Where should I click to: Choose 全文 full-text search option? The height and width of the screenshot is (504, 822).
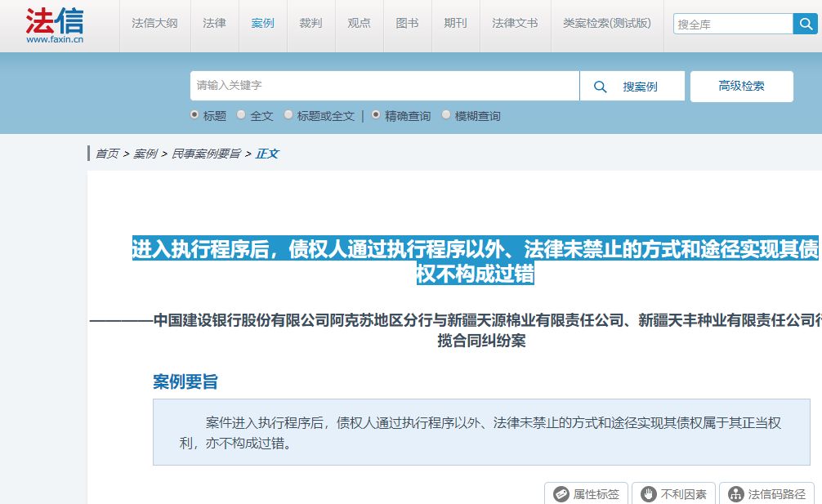click(x=240, y=115)
